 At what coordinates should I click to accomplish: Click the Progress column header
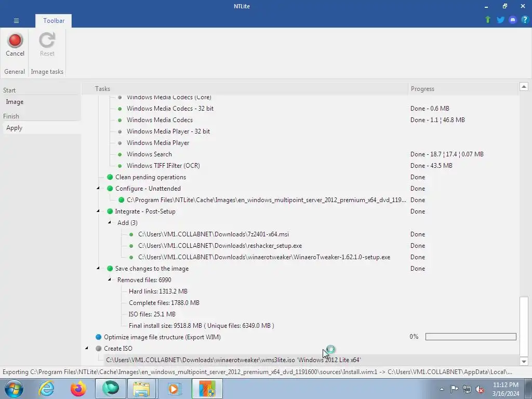(x=422, y=89)
